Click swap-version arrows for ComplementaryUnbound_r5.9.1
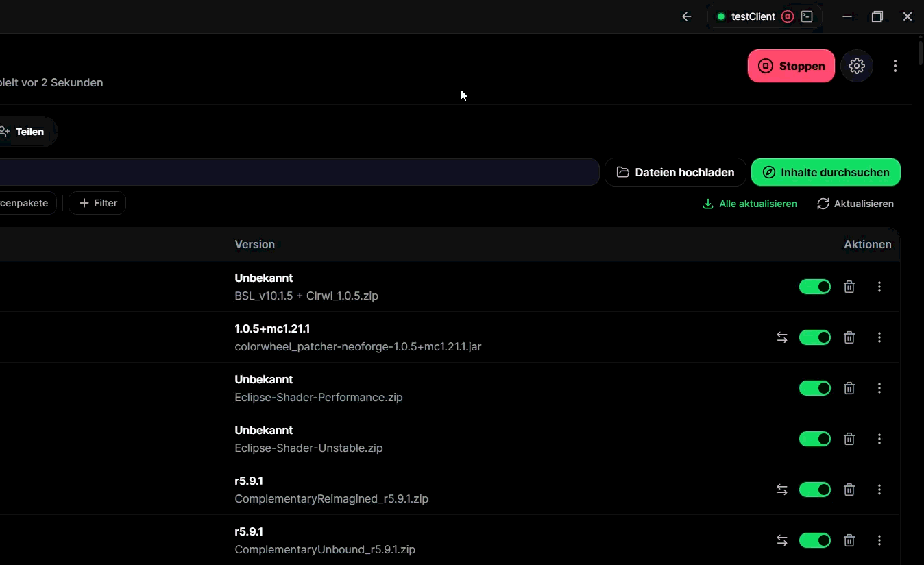The image size is (924, 565). coord(782,540)
